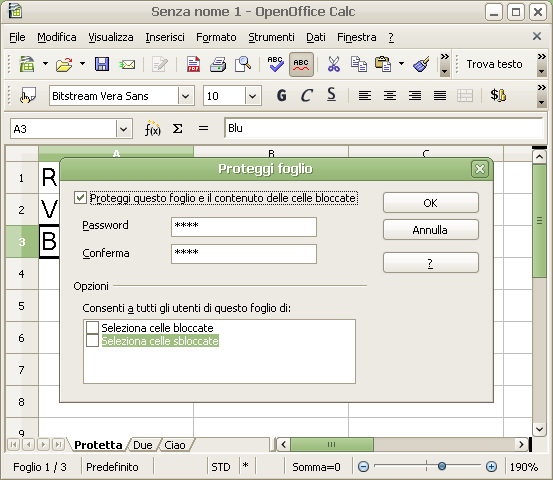The height and width of the screenshot is (480, 553).
Task: Align text right
Action: [x=415, y=96]
